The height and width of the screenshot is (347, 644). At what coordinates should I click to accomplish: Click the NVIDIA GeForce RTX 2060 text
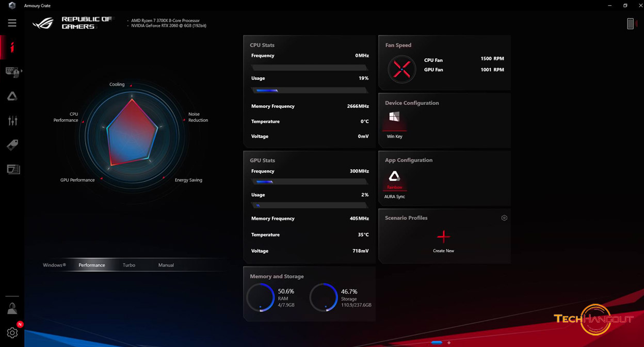click(x=168, y=26)
